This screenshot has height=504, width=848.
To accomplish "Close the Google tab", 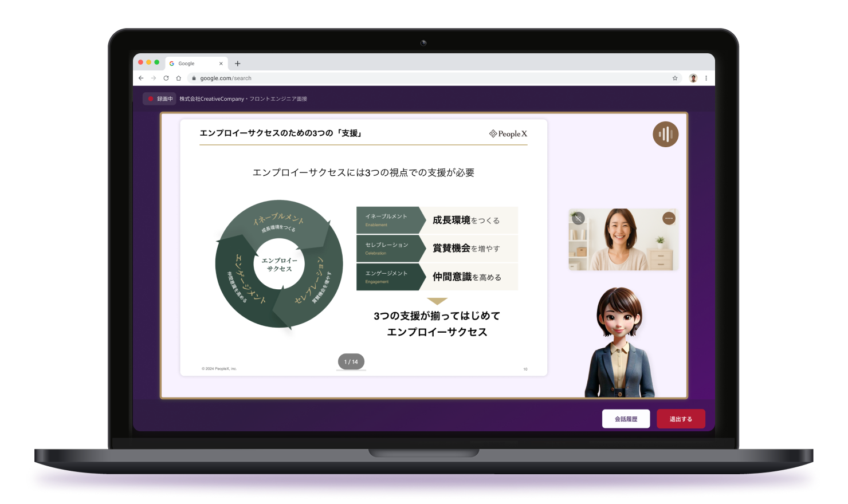I will point(221,64).
